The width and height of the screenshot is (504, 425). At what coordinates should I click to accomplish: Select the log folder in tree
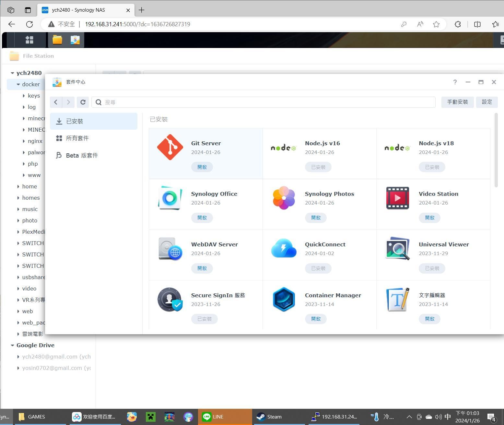pos(32,107)
